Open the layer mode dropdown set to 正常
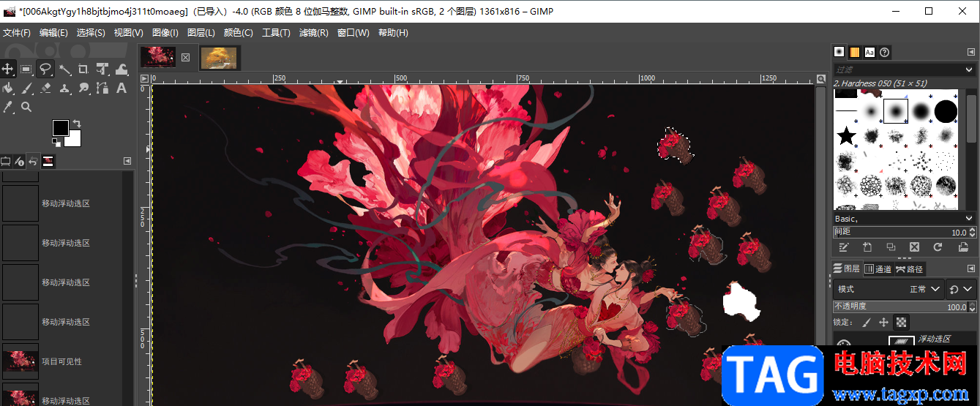 [888, 289]
